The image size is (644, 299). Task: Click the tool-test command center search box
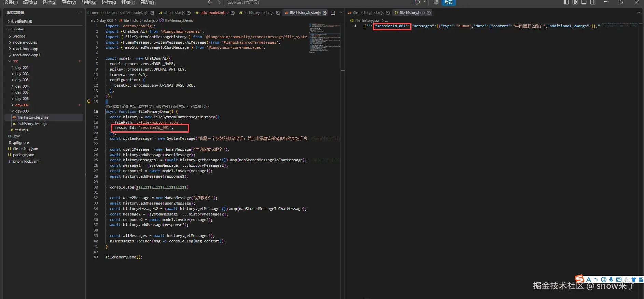click(317, 2)
